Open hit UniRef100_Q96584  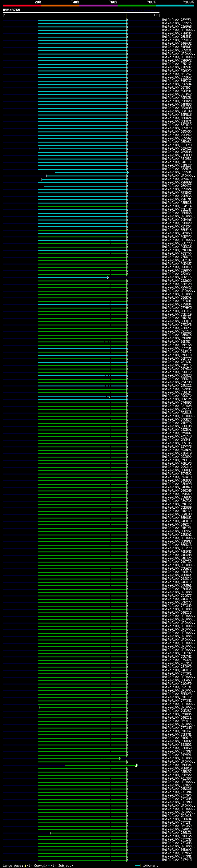[x=177, y=84]
